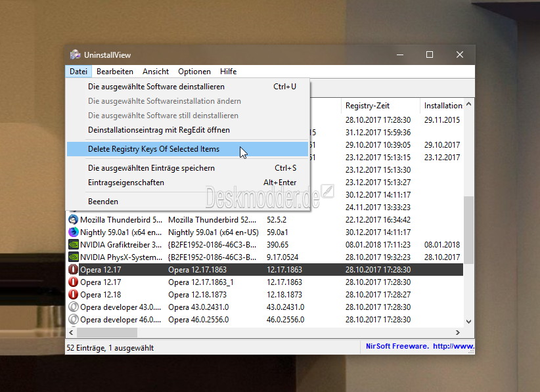Click installation date 08.01.2018
This screenshot has width=540, height=392.
tap(442, 245)
